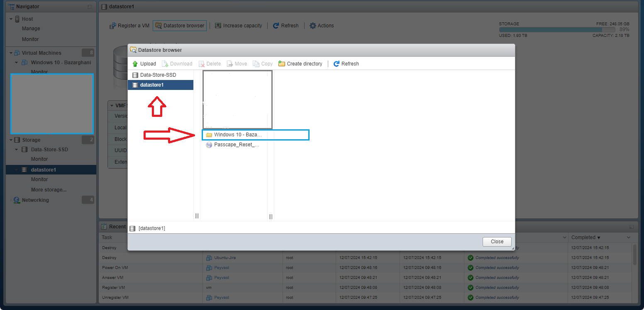The height and width of the screenshot is (310, 644).
Task: Select datastore1 in Navigator Storage tree
Action: 51,170
